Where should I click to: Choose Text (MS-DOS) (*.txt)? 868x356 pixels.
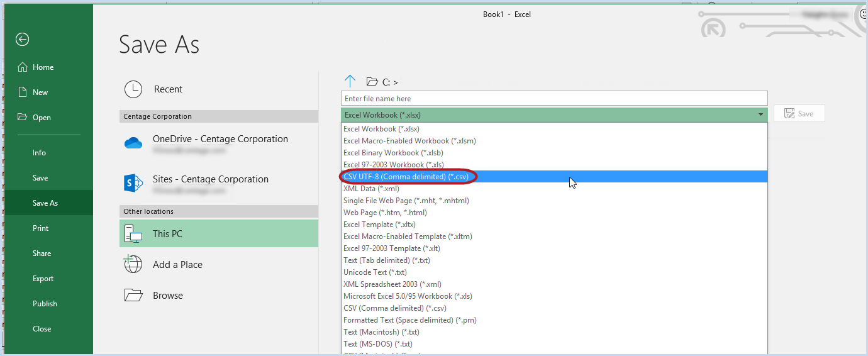554,344
